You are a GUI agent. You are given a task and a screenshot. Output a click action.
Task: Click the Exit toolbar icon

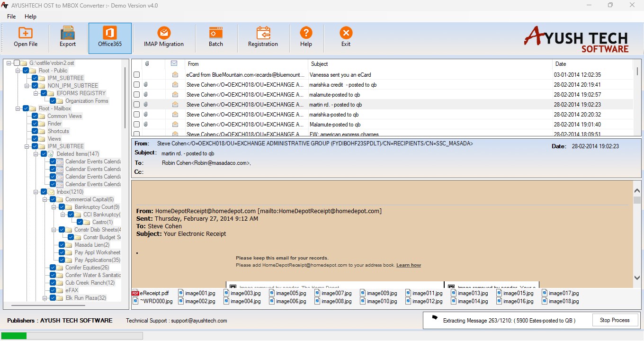(346, 33)
